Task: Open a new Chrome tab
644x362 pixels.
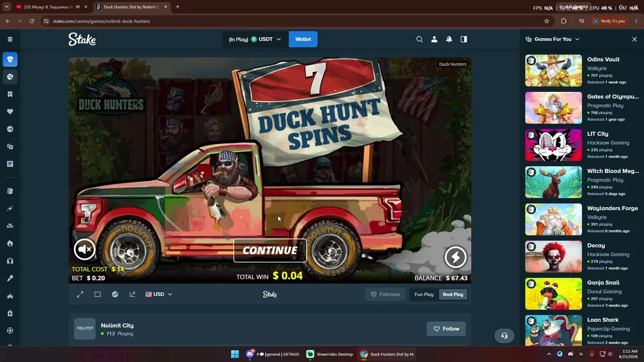Action: pos(178,7)
